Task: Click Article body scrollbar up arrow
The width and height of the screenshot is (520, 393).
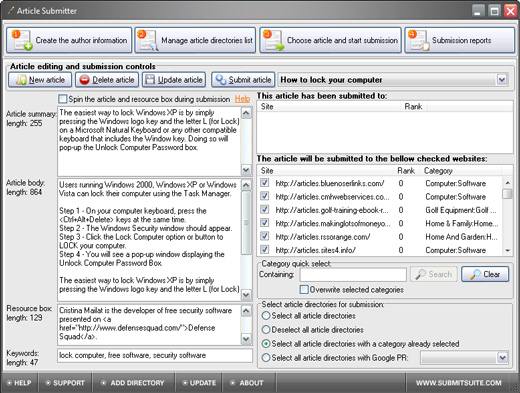Action: 246,185
